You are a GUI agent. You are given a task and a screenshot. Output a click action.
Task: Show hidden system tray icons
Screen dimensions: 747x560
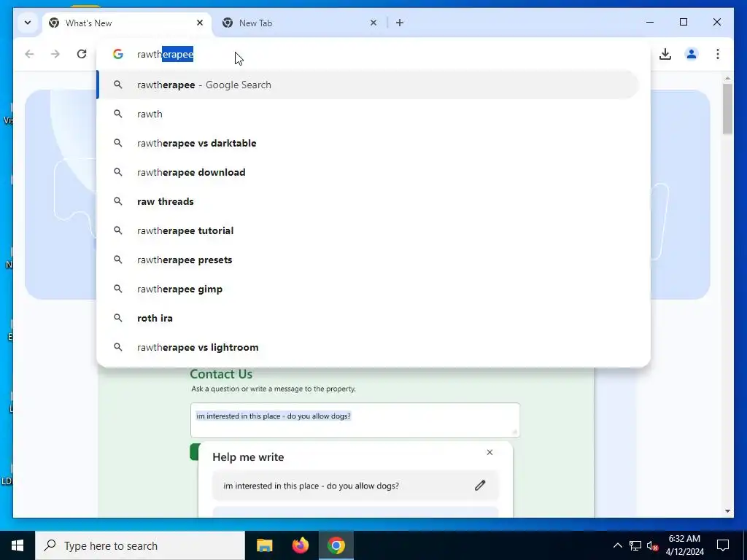coord(617,545)
